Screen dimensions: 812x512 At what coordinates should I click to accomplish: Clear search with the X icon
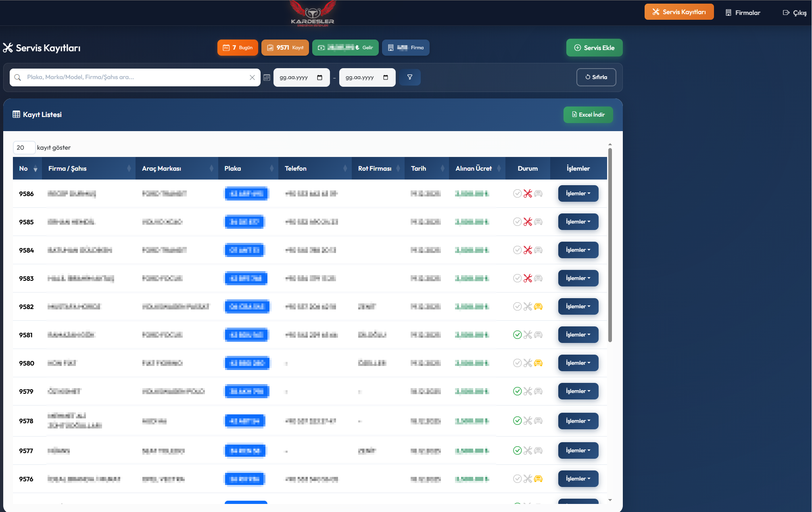252,77
